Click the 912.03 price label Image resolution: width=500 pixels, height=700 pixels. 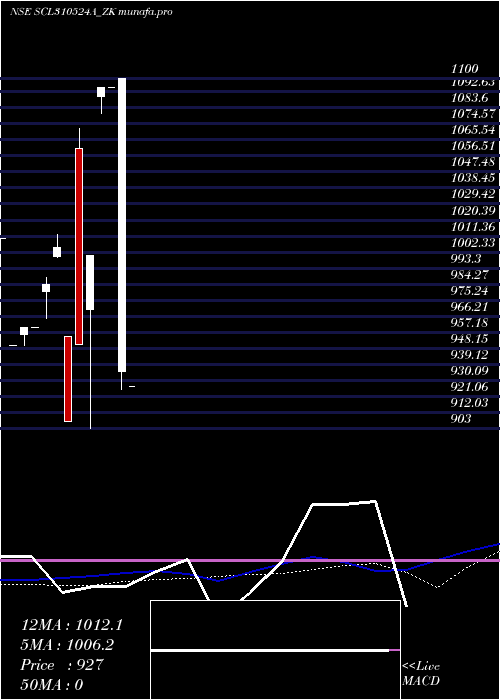[x=469, y=403]
